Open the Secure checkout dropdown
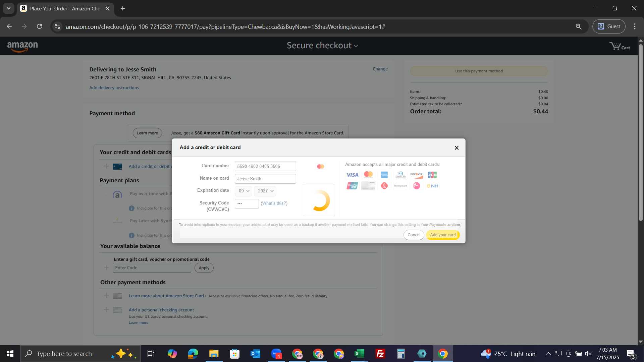Image resolution: width=644 pixels, height=362 pixels. [322, 45]
